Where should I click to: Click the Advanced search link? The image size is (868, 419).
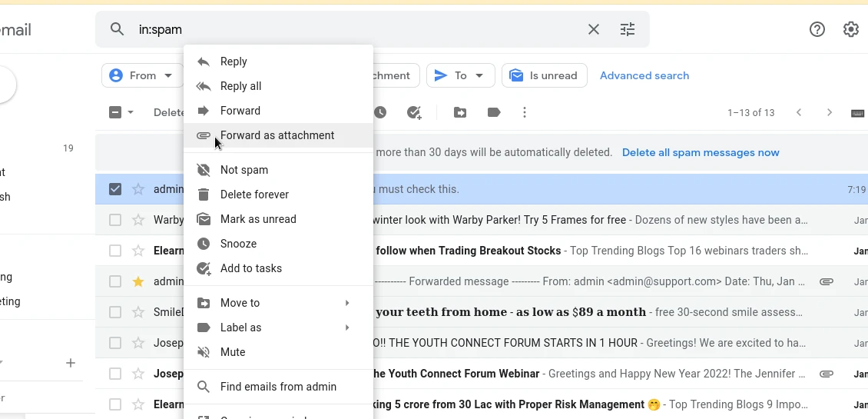[644, 75]
